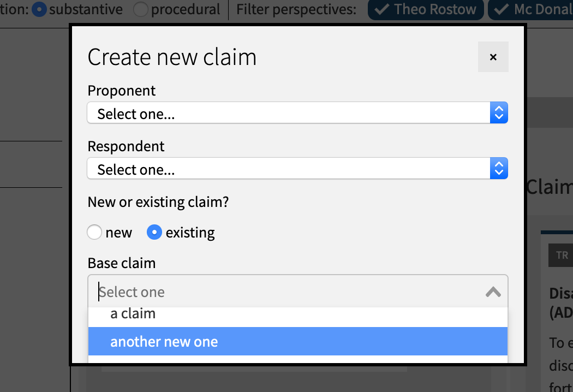Choose the new claim option
Viewport: 573px width, 392px height.
[x=94, y=232]
